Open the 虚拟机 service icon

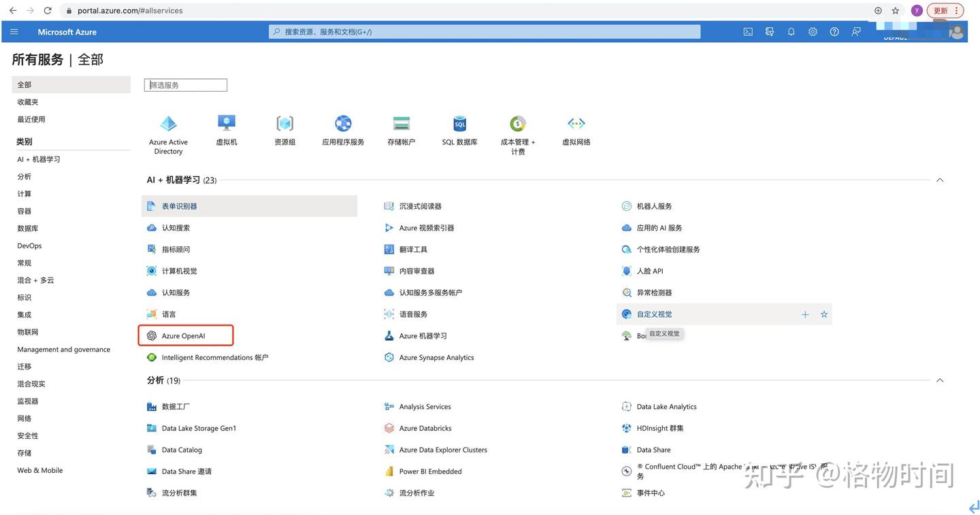226,124
